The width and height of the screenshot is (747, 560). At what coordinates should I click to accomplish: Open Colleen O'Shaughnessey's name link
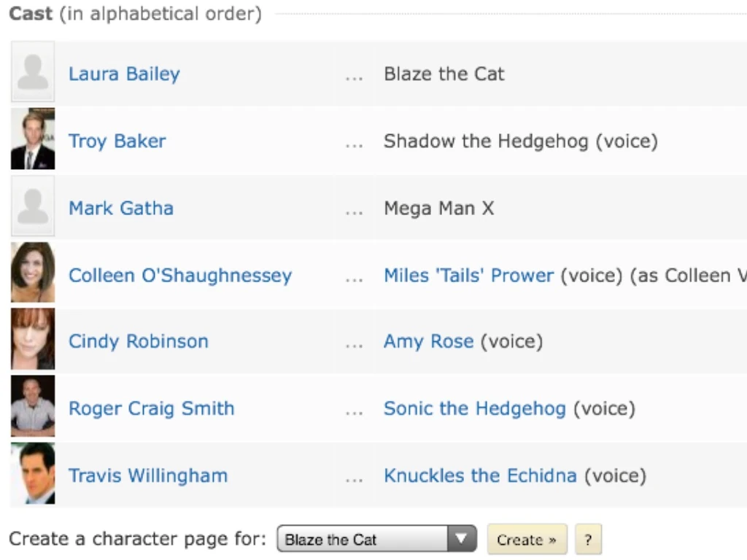180,275
